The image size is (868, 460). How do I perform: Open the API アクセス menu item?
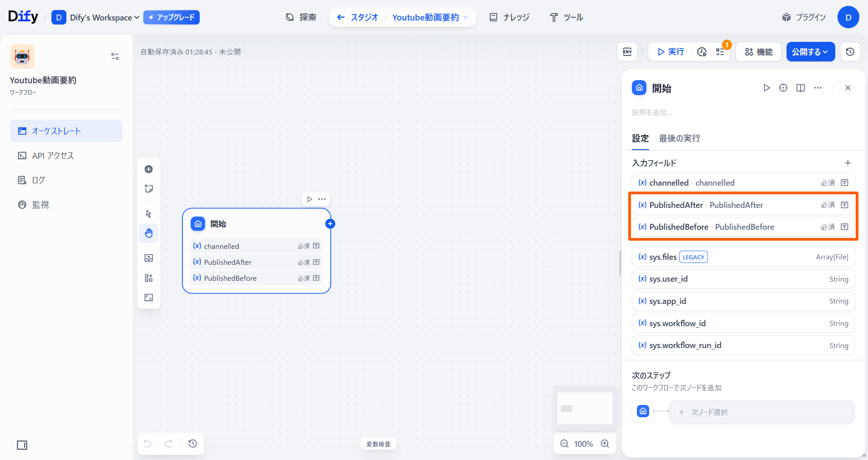(52, 156)
